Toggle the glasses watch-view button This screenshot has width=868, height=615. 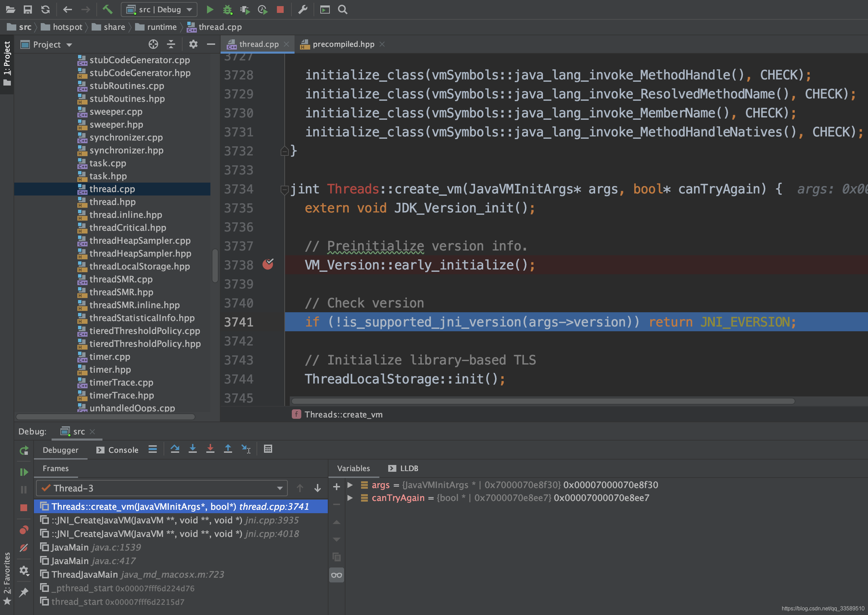coord(336,575)
